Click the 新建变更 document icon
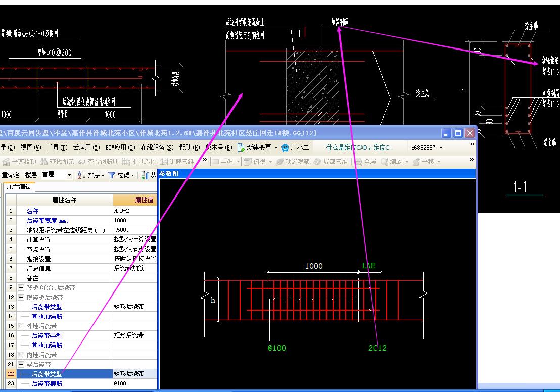The height and width of the screenshot is (392, 560). [x=241, y=148]
